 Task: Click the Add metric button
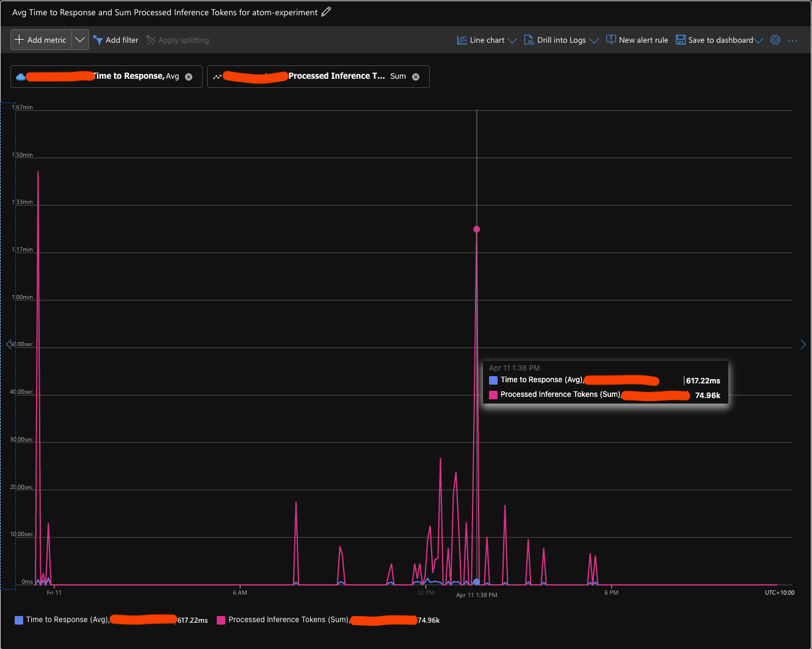40,40
